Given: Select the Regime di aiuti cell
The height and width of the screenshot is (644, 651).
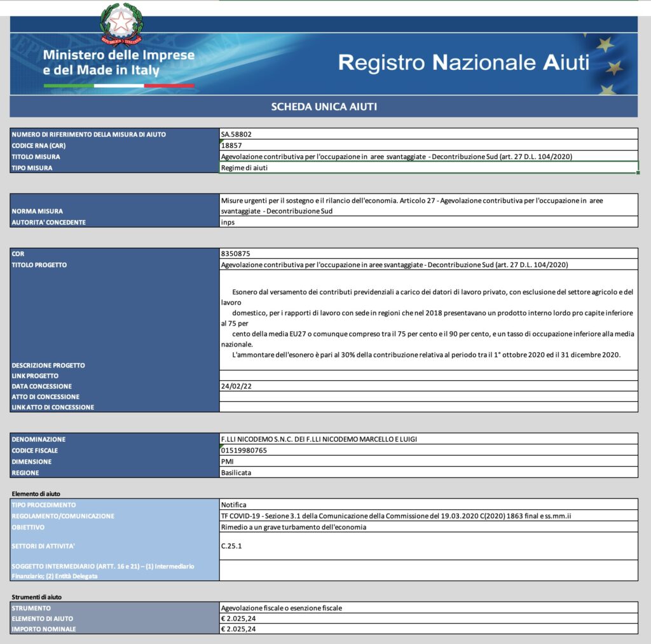Looking at the screenshot, I should tap(428, 168).
